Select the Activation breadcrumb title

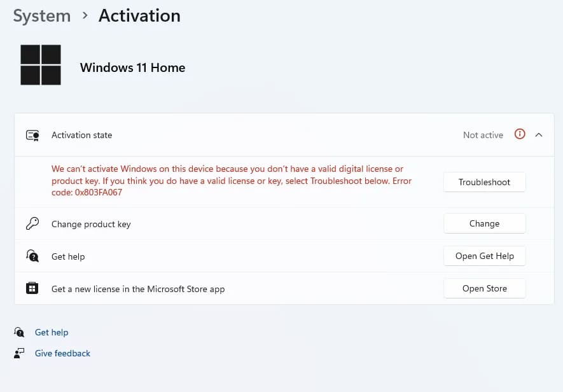tap(140, 16)
